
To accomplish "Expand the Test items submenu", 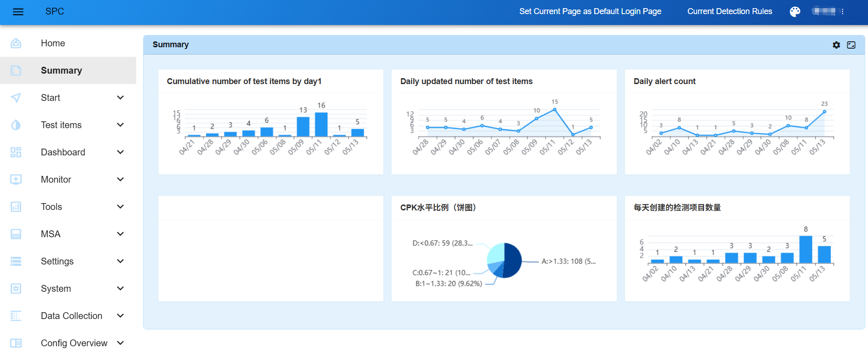I will click(120, 125).
